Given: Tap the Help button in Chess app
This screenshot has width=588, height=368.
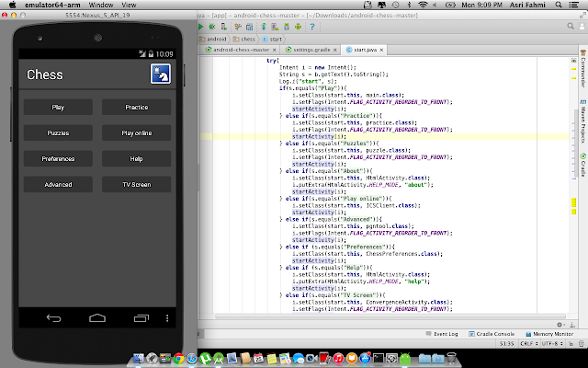Looking at the screenshot, I should pyautogui.click(x=137, y=159).
